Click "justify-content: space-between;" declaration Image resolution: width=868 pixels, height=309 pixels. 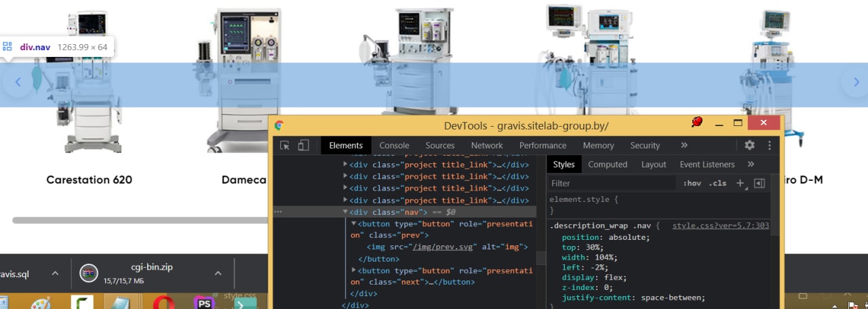pos(634,297)
